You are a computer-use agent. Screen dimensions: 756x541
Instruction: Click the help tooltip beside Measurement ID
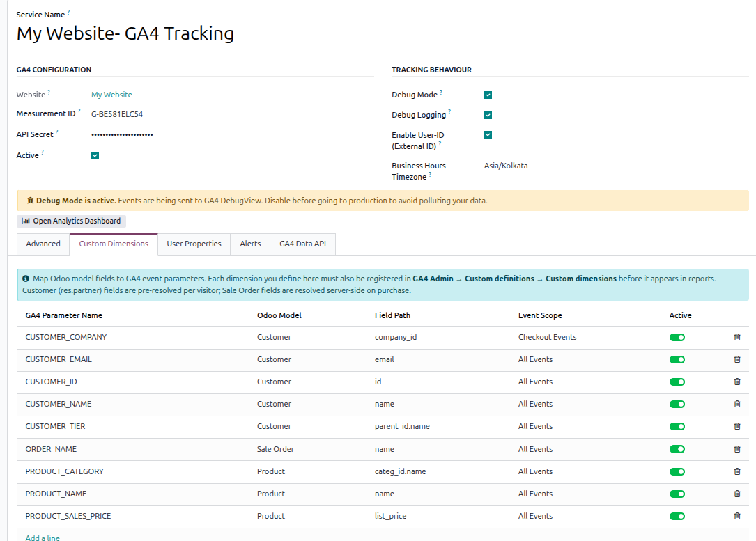click(79, 111)
